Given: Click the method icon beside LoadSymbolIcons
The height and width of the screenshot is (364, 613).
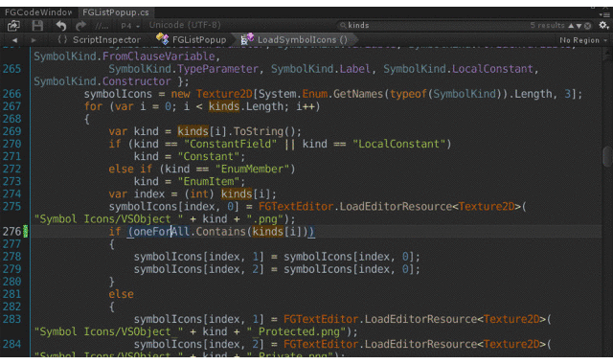Looking at the screenshot, I should tap(247, 38).
